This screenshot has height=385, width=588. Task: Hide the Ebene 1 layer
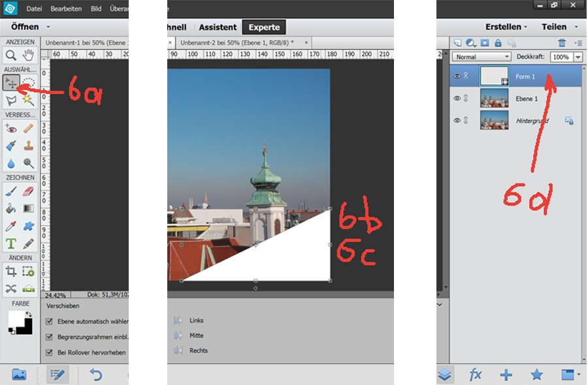(x=457, y=98)
